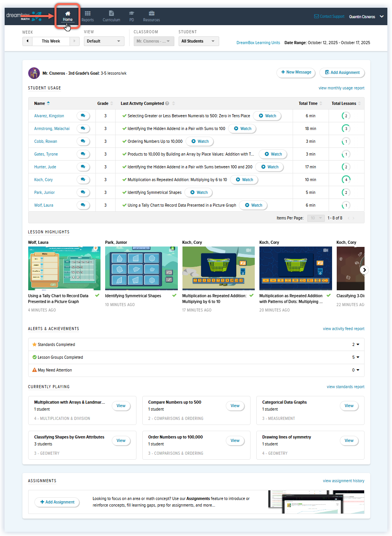The height and width of the screenshot is (536, 392).
Task: Open the All Students dropdown
Action: (x=199, y=41)
